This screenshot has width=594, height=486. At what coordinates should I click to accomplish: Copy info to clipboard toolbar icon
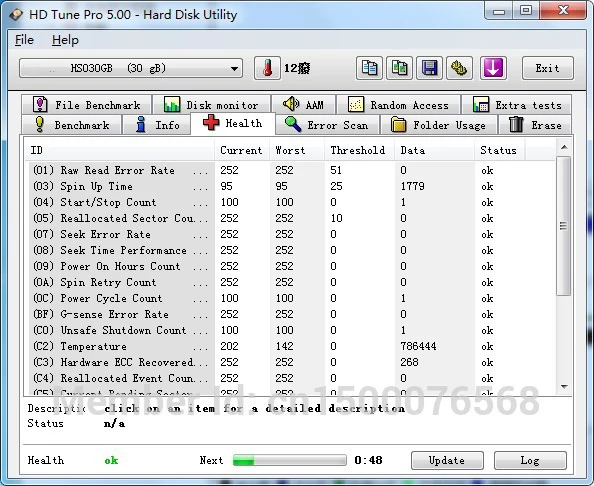click(x=369, y=68)
